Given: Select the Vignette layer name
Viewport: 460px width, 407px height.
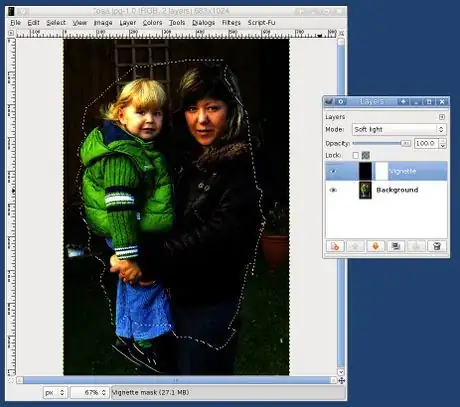Looking at the screenshot, I should pos(403,171).
